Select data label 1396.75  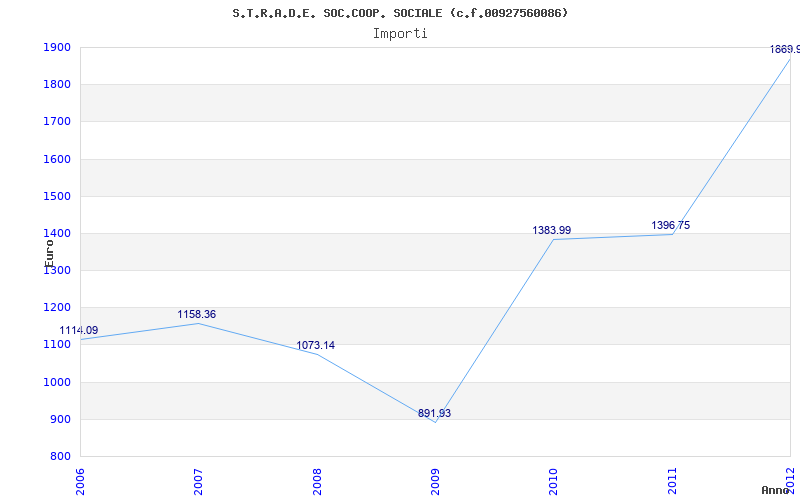pyautogui.click(x=670, y=226)
